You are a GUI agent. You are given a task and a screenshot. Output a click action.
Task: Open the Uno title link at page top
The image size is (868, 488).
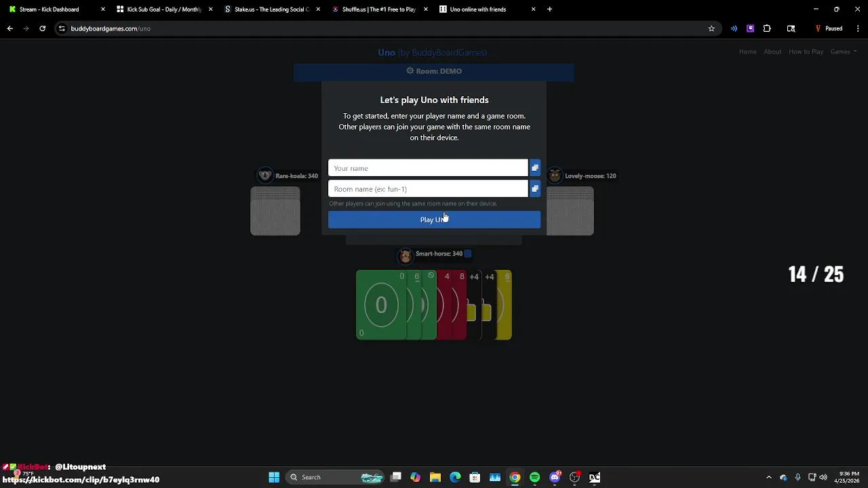pyautogui.click(x=432, y=52)
